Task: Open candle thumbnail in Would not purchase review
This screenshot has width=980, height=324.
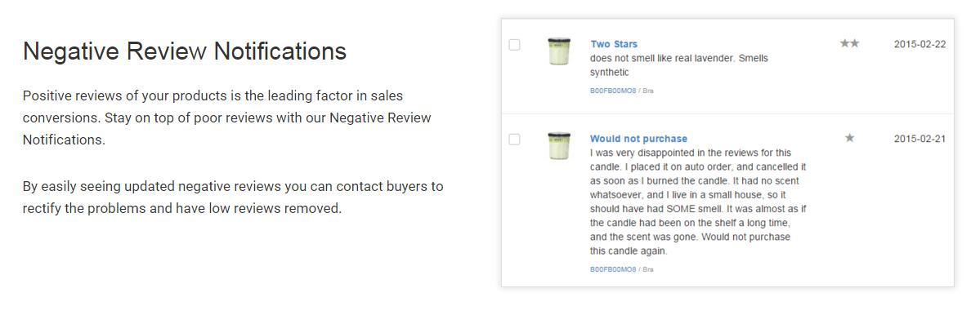Action: [559, 146]
